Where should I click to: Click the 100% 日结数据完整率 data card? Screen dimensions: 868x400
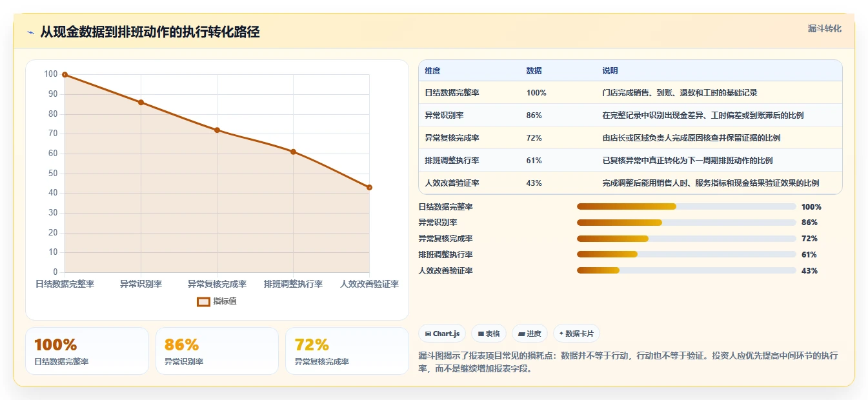pyautogui.click(x=87, y=351)
